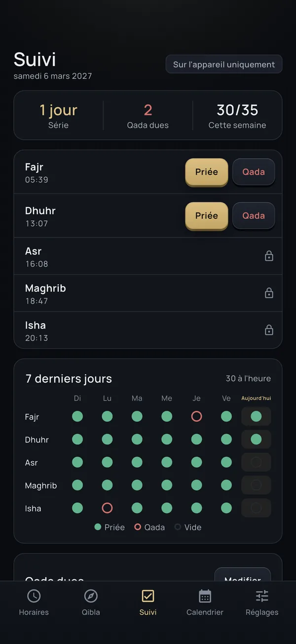The width and height of the screenshot is (296, 644).
Task: Tap the lock icon on Maghrib row
Action: click(269, 293)
